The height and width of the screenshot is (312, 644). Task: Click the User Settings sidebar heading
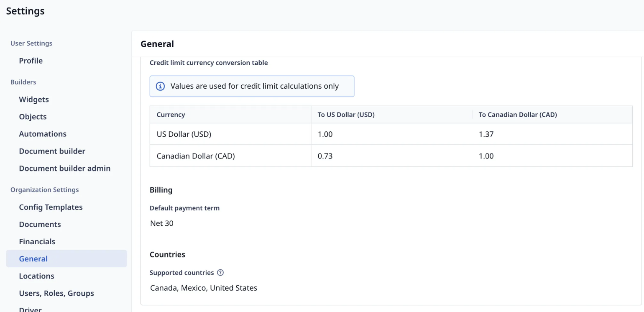[x=31, y=43]
